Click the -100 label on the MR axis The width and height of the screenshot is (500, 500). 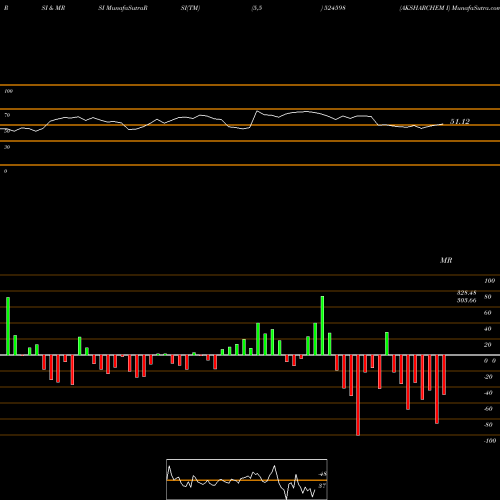pos(490,441)
